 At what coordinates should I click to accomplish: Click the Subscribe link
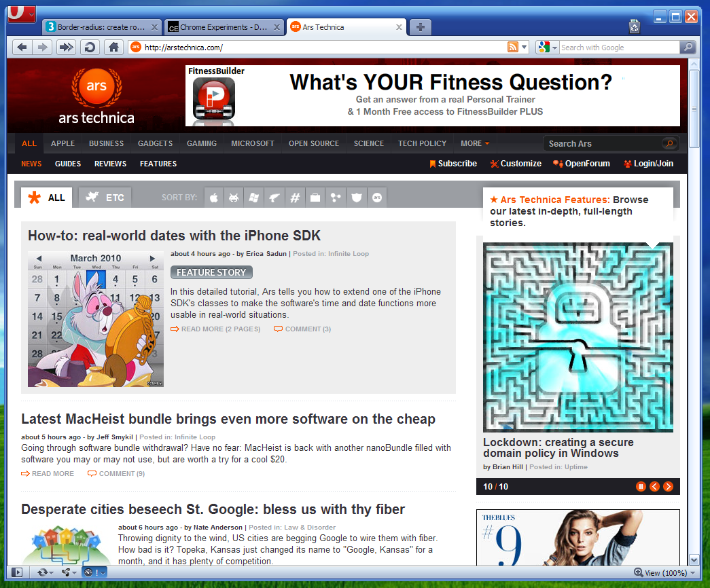(453, 164)
